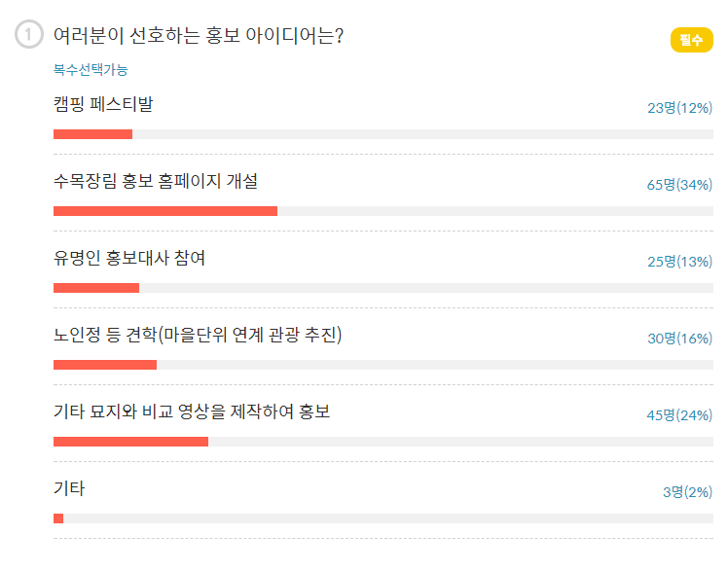Viewport: 728px width, 572px height.
Task: Select the last 기타 option
Action: (69, 488)
